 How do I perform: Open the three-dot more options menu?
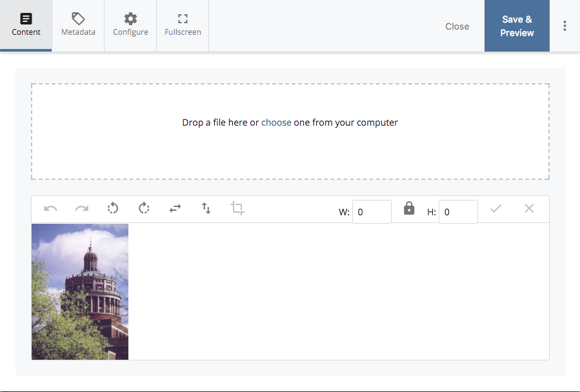coord(565,26)
